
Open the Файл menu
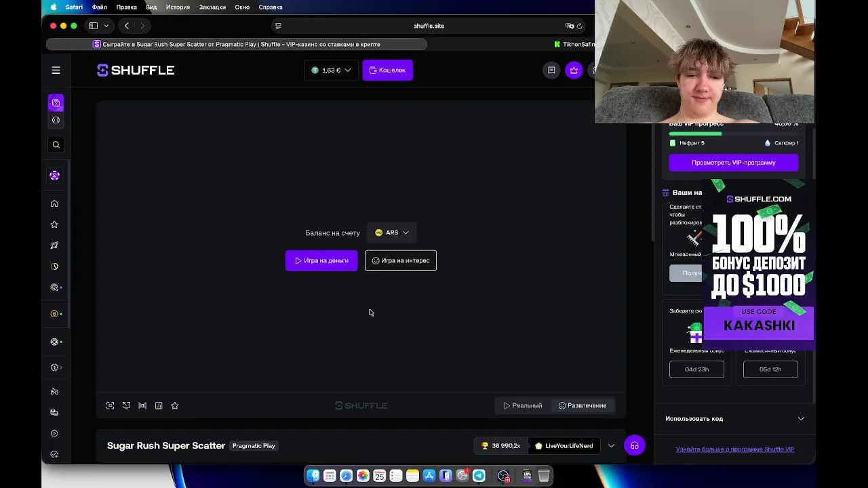[100, 7]
